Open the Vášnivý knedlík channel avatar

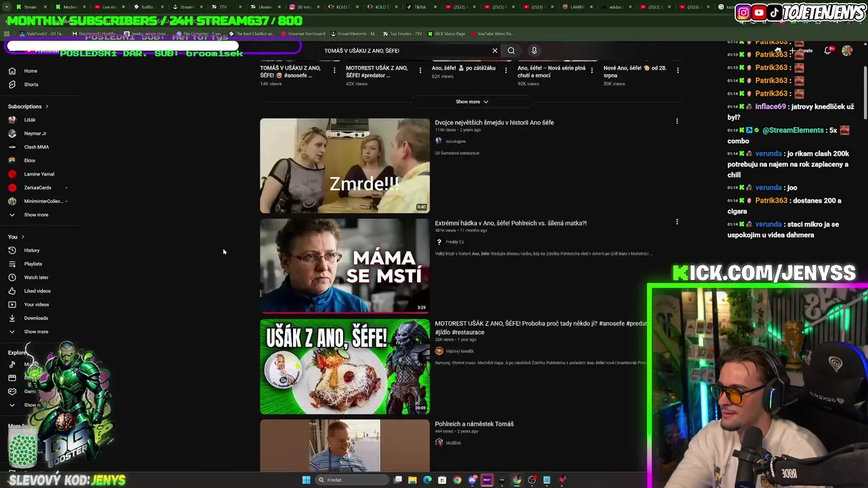439,351
